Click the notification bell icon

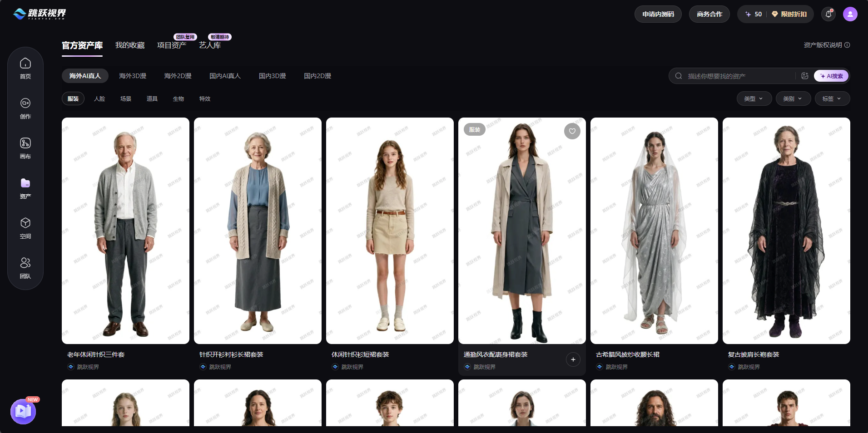pos(828,14)
